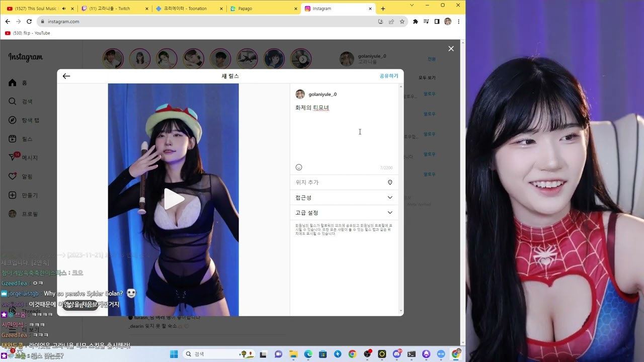Image resolution: width=644 pixels, height=362 pixels.
Task: Open 릴스 in the Instagram sidebar
Action: (20, 139)
